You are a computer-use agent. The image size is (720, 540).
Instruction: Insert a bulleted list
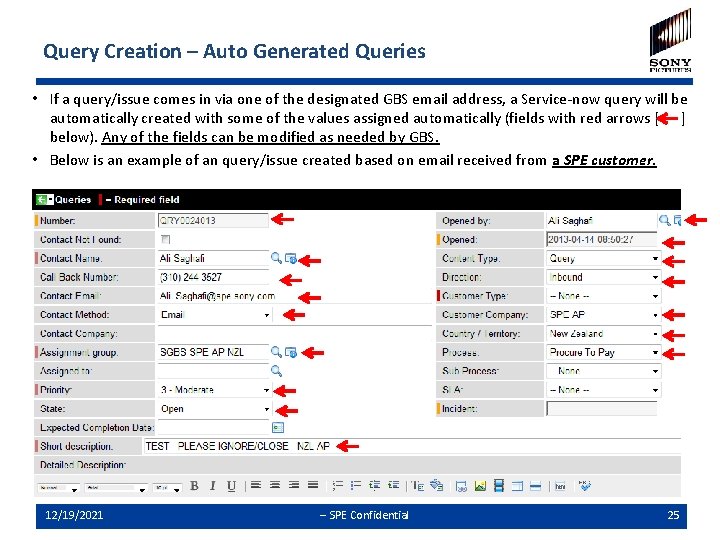click(x=355, y=485)
